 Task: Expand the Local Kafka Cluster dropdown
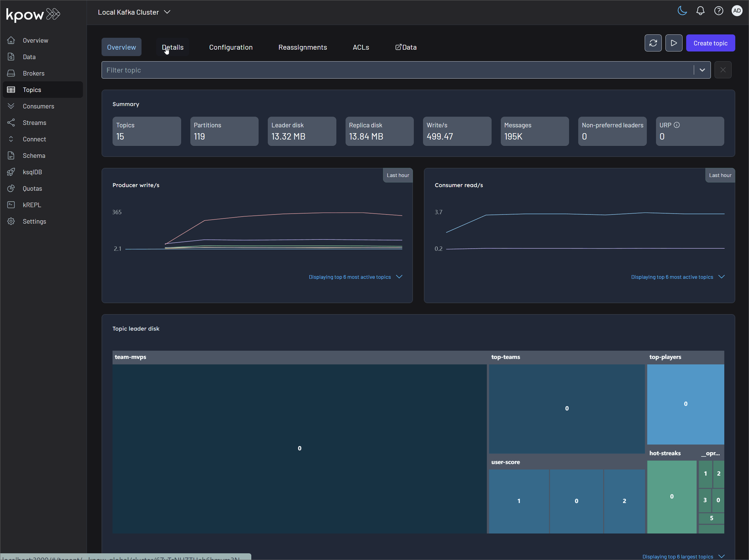(x=134, y=12)
